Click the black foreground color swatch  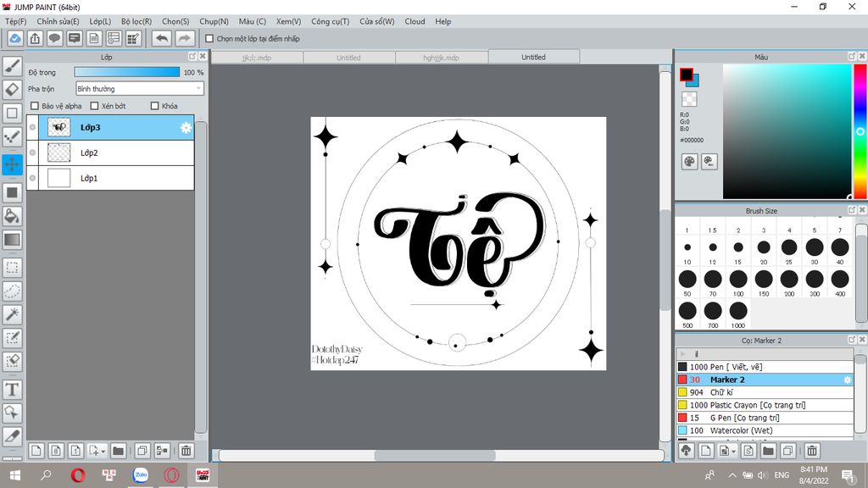687,75
